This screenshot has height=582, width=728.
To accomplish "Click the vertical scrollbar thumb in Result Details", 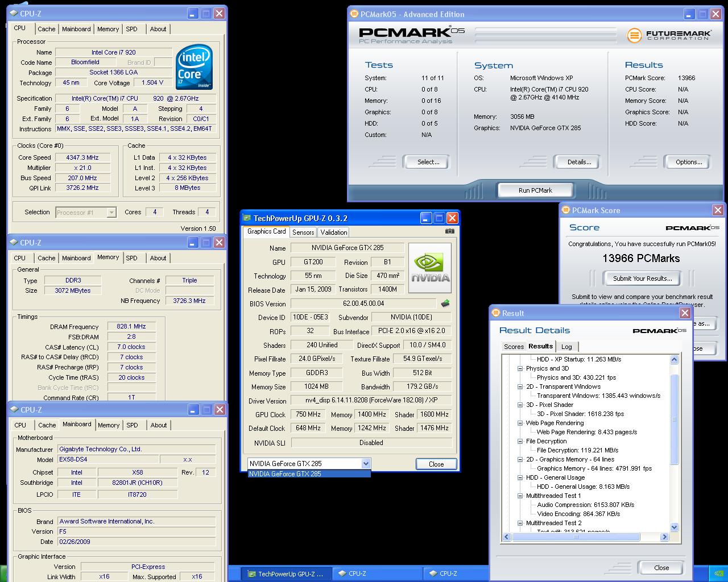I will point(674,419).
